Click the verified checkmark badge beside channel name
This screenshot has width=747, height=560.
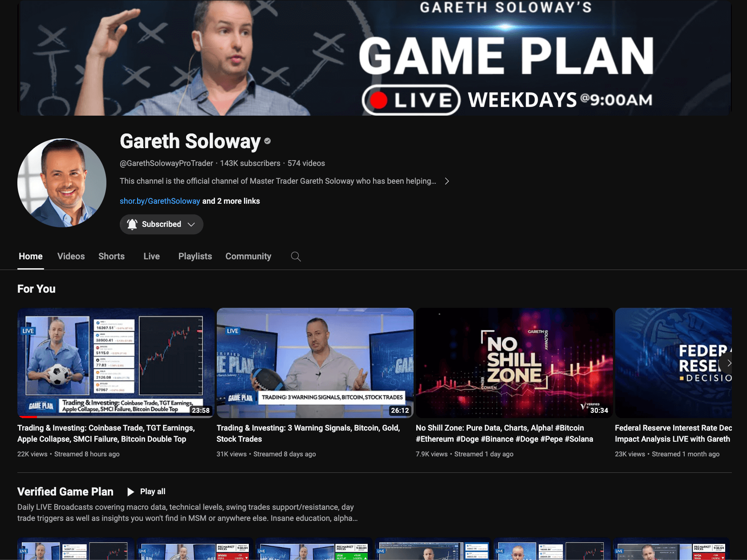coord(268,141)
